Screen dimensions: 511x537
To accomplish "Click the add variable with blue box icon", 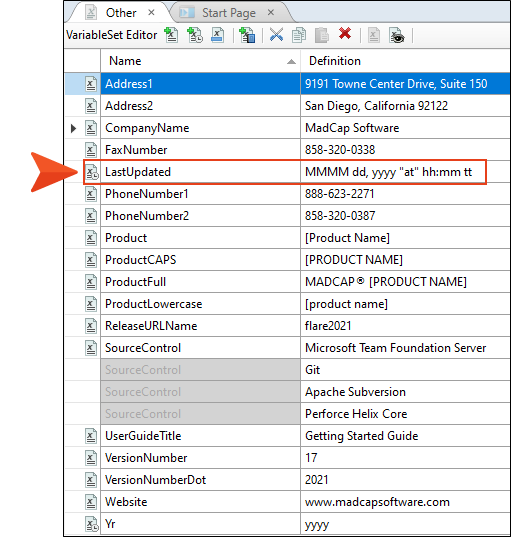I will click(247, 35).
